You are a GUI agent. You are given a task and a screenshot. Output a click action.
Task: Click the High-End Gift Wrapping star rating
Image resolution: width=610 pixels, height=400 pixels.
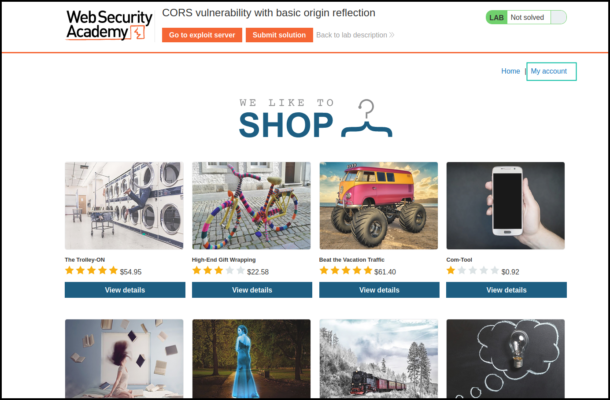point(218,271)
